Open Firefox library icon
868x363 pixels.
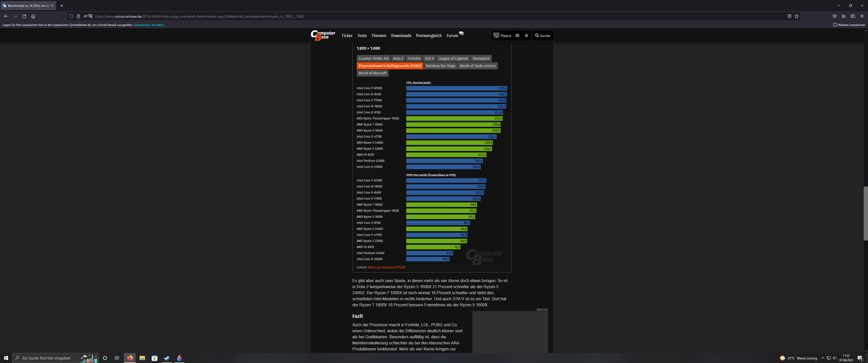(844, 16)
